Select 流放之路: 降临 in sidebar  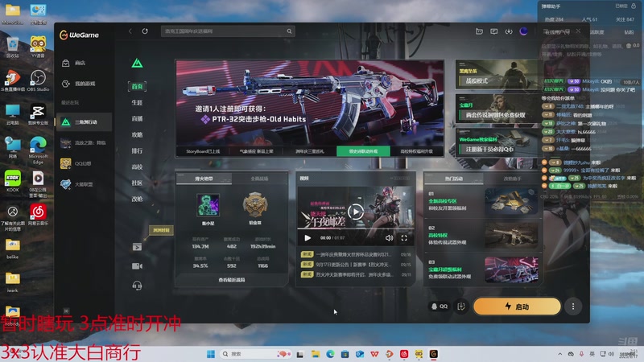[85, 143]
